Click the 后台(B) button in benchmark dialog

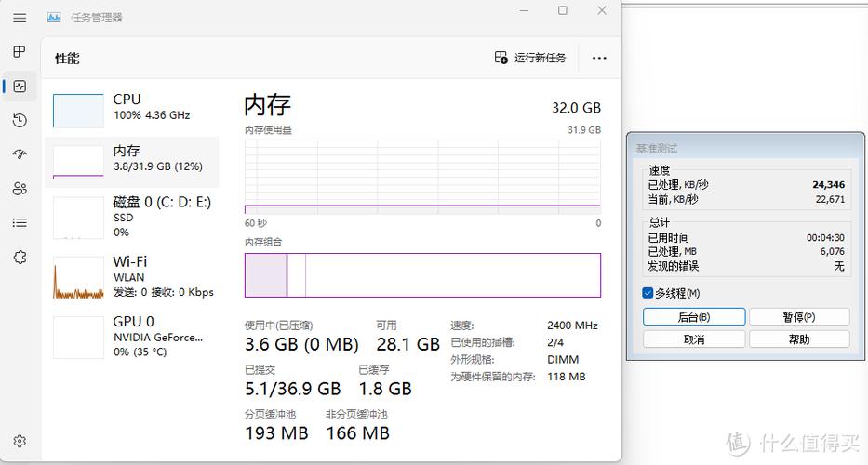point(694,317)
